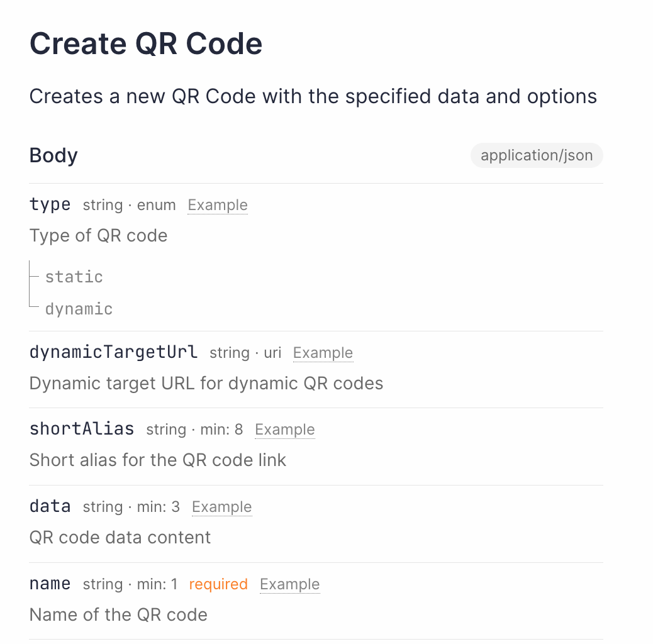Screen dimensions: 653x644
Task: Click the type field name
Action: point(49,204)
